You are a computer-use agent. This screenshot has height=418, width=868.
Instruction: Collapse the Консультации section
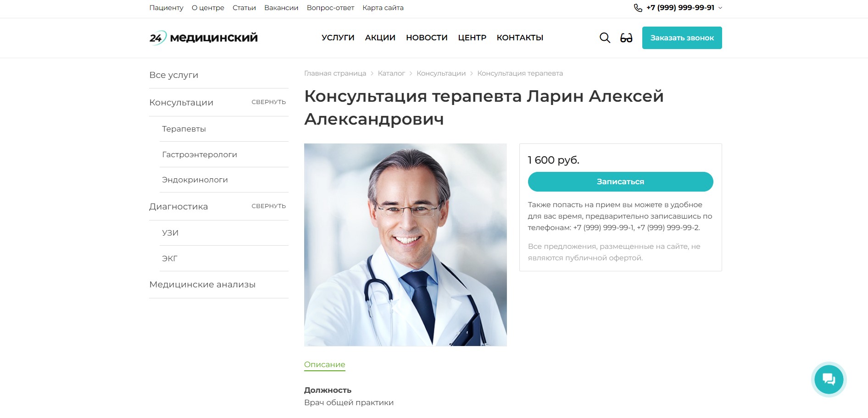pyautogui.click(x=268, y=102)
